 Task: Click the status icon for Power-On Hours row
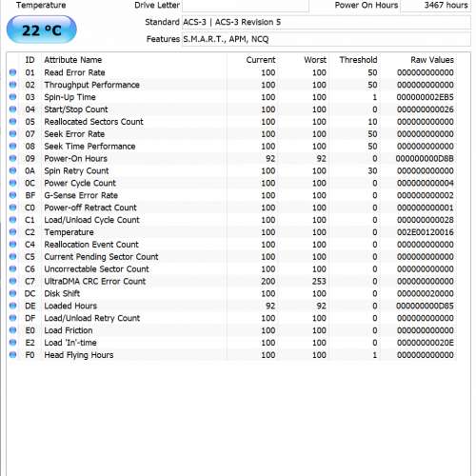(12, 158)
